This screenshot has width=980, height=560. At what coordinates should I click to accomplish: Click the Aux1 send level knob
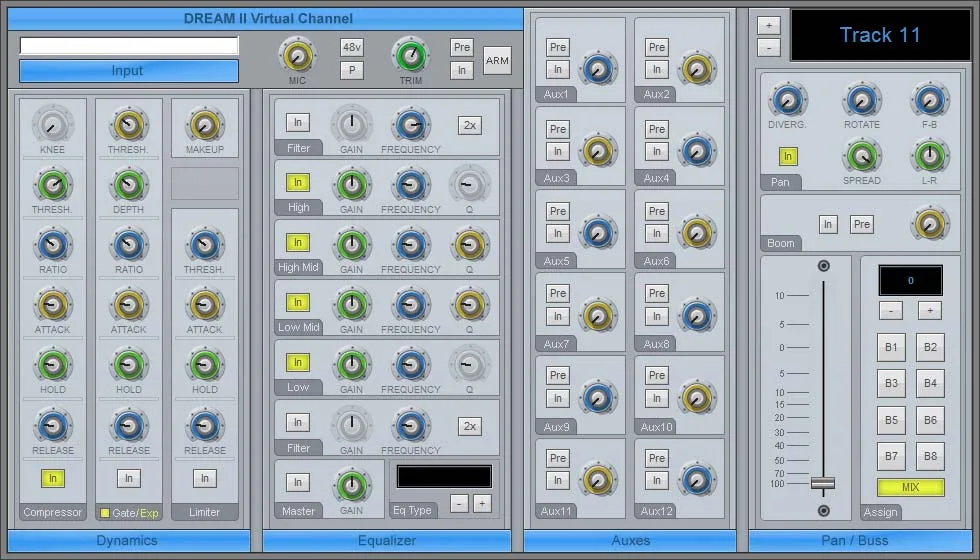tap(598, 69)
